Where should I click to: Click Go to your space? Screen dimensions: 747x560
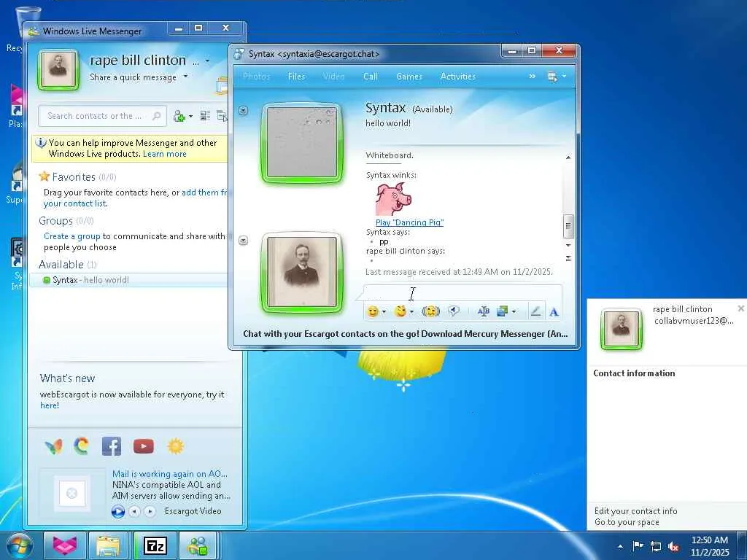tap(627, 522)
